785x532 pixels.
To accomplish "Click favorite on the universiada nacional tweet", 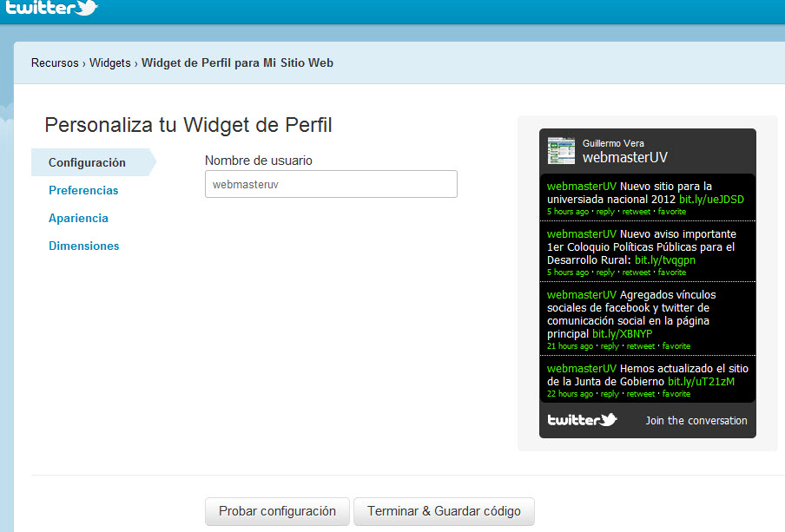I will (x=672, y=212).
